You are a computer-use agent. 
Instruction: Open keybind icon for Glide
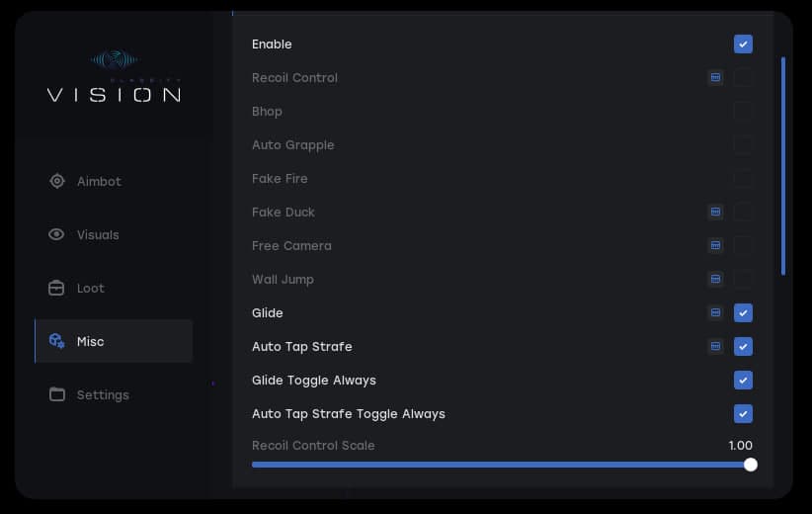(x=715, y=313)
